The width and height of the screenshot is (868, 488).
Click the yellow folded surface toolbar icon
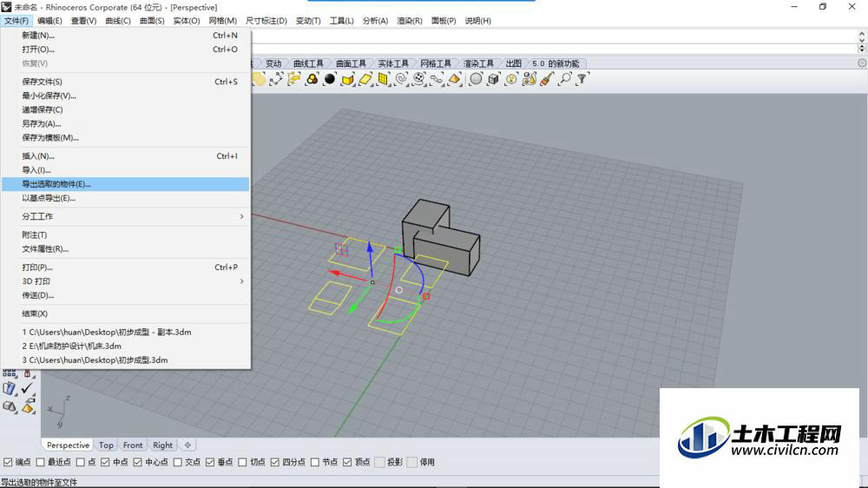click(x=348, y=79)
